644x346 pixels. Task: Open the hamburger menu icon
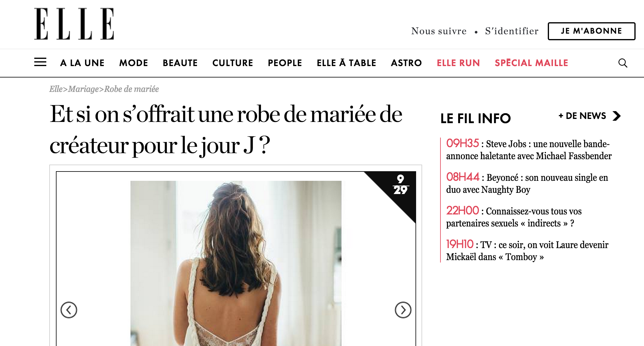40,62
